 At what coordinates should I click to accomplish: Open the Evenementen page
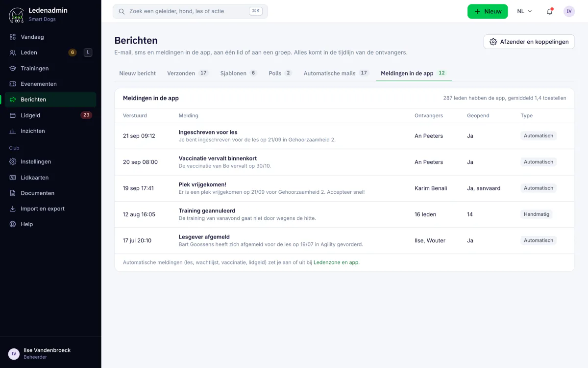click(50, 84)
